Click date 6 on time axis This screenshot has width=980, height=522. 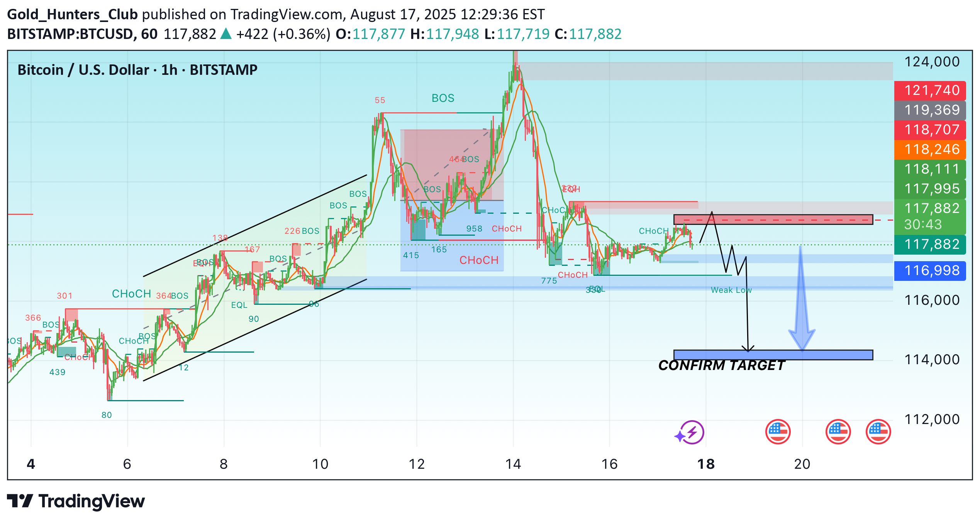coord(127,464)
